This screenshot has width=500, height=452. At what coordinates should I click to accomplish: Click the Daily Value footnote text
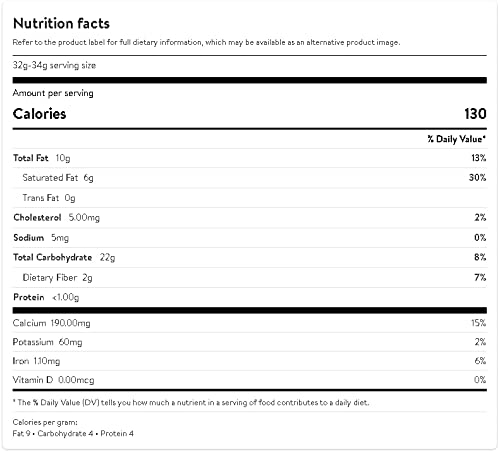(191, 403)
